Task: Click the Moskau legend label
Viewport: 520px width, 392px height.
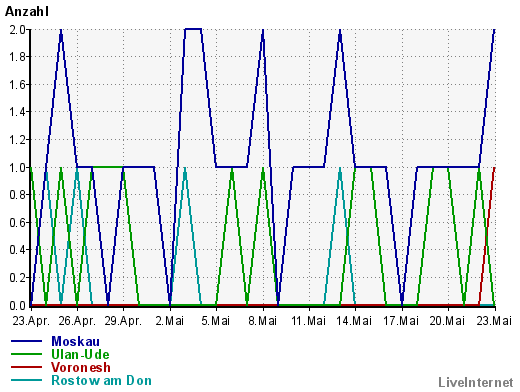Action: point(75,341)
